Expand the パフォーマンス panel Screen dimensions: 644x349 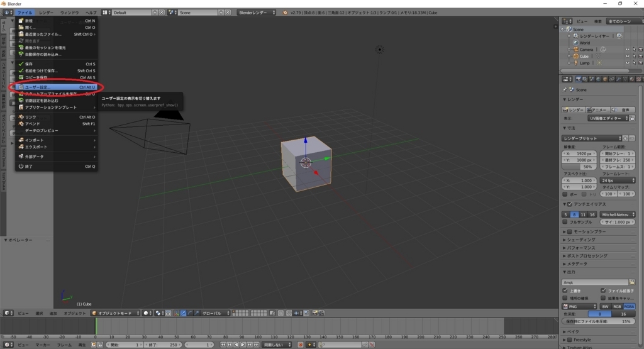580,248
